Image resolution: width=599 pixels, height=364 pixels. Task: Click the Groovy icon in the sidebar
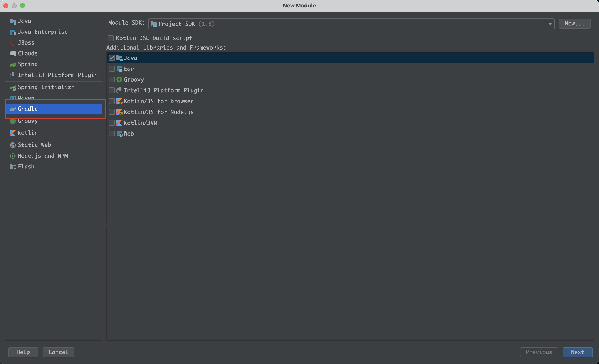click(x=13, y=121)
